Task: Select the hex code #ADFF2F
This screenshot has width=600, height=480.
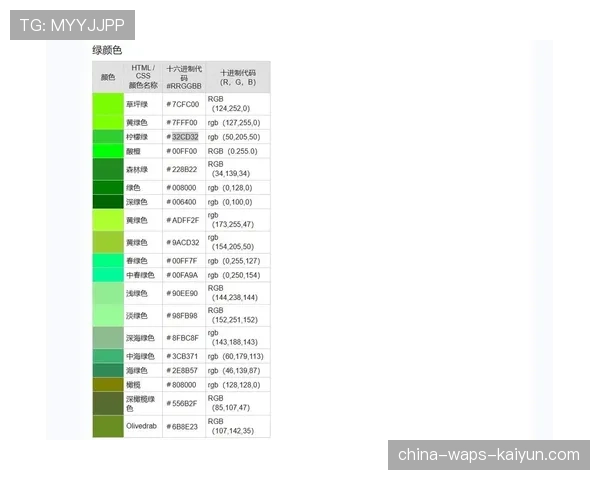Action: coord(183,220)
